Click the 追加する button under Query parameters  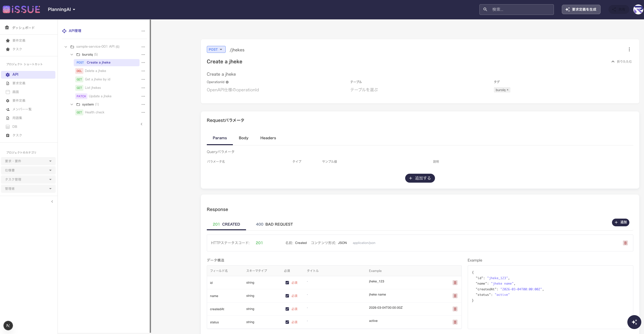point(420,178)
